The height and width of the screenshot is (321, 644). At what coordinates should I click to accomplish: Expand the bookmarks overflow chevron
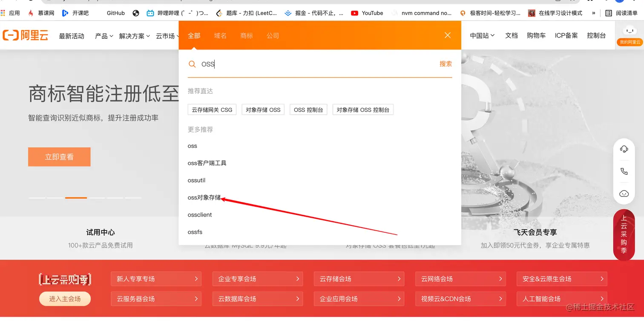[594, 13]
